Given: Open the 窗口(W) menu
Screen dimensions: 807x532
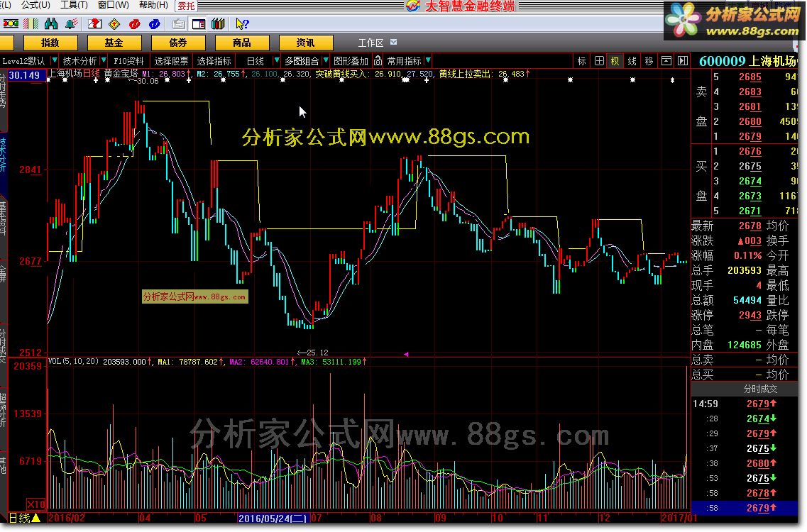Looking at the screenshot, I should [x=114, y=5].
